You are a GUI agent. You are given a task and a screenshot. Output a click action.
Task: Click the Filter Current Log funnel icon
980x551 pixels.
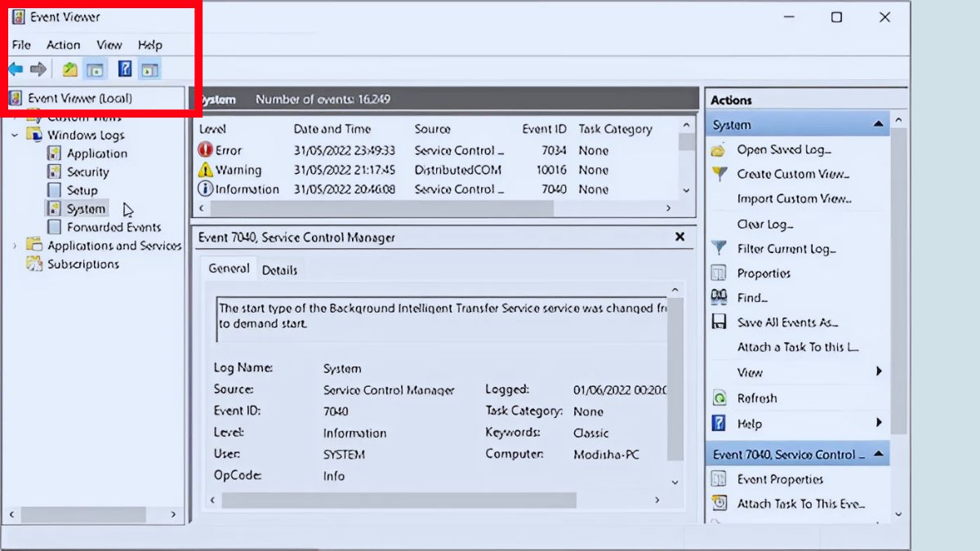click(x=719, y=248)
